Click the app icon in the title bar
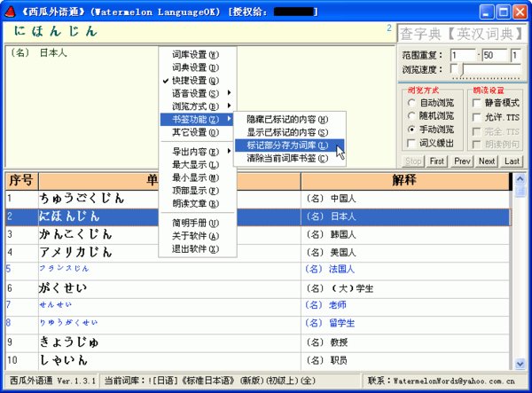 click(11, 12)
